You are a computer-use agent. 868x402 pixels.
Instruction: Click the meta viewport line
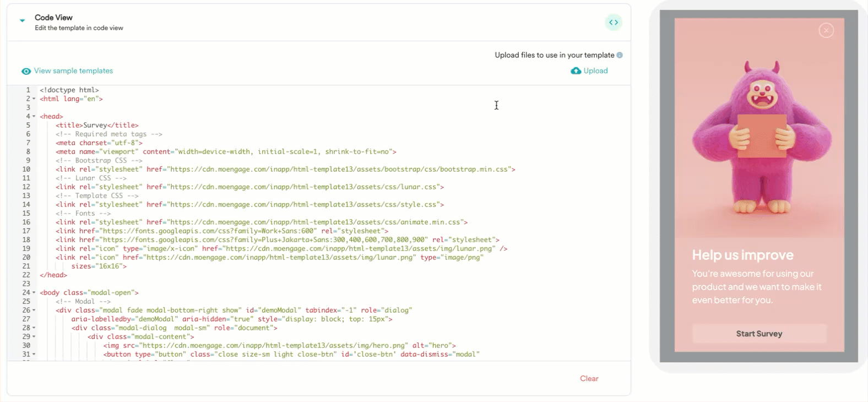226,151
